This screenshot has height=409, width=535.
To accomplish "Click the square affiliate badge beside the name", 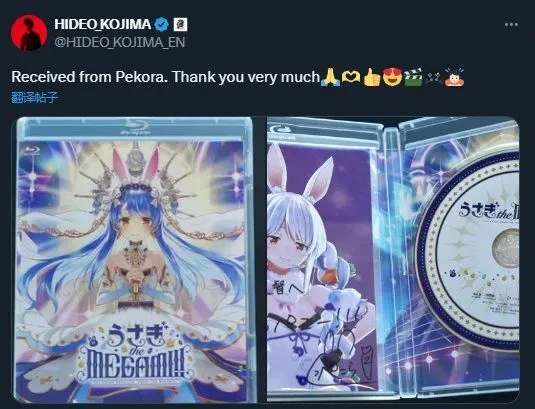I will click(x=180, y=24).
